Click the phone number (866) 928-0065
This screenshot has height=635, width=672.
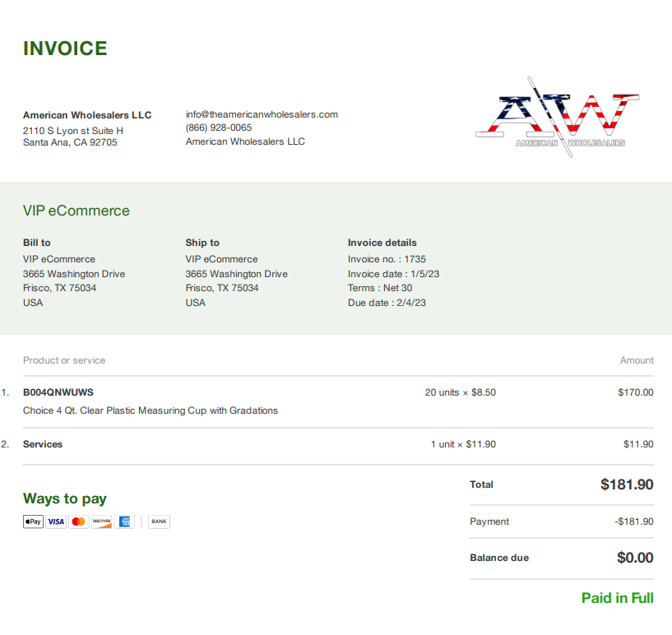(219, 127)
